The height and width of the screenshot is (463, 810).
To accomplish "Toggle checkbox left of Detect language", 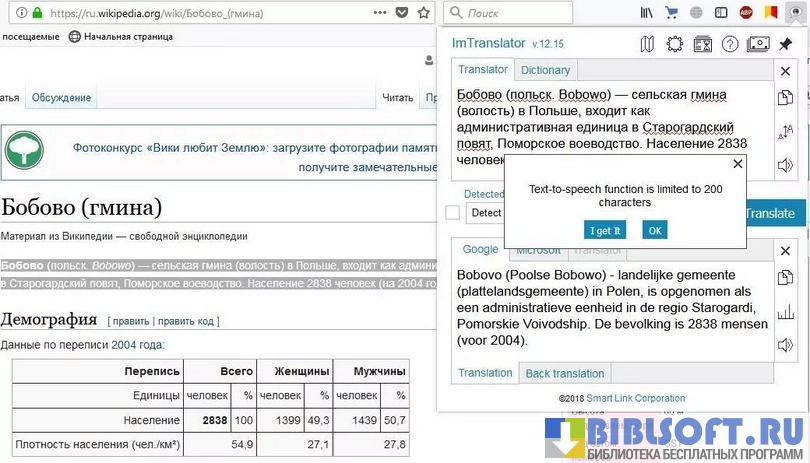I will click(453, 213).
